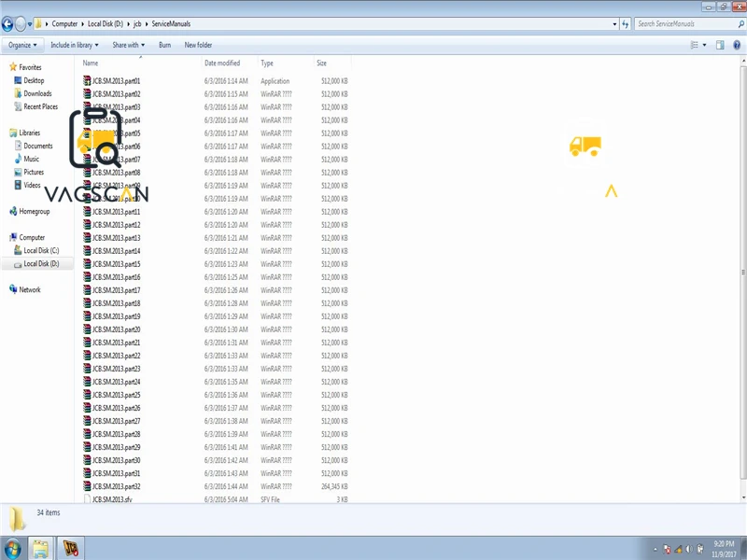Image resolution: width=747 pixels, height=560 pixels.
Task: Select Network in the navigation pane
Action: click(x=25, y=289)
